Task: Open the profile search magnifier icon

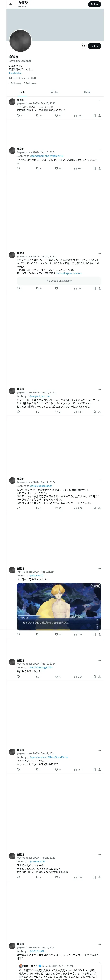Action: pos(83,46)
